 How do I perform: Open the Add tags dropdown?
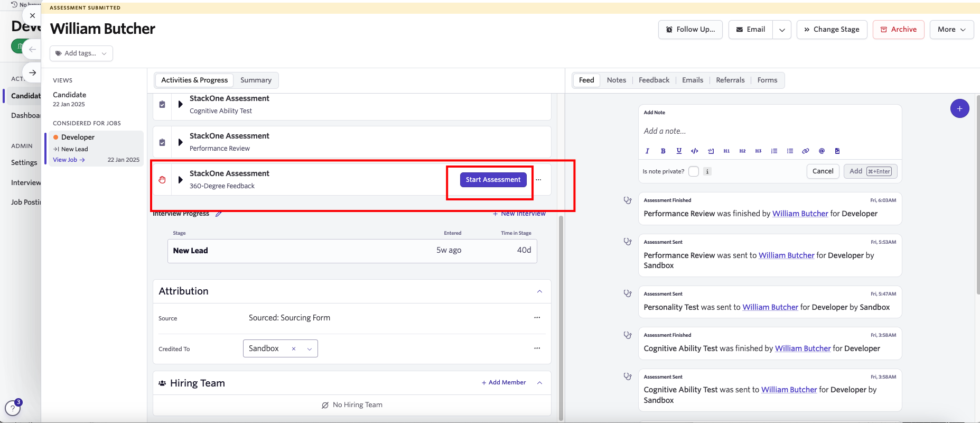(81, 53)
